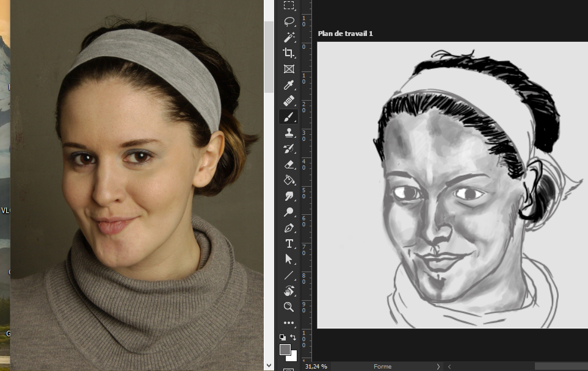Image resolution: width=588 pixels, height=371 pixels.
Task: Click the 31,24 % zoom level field
Action: 316,366
